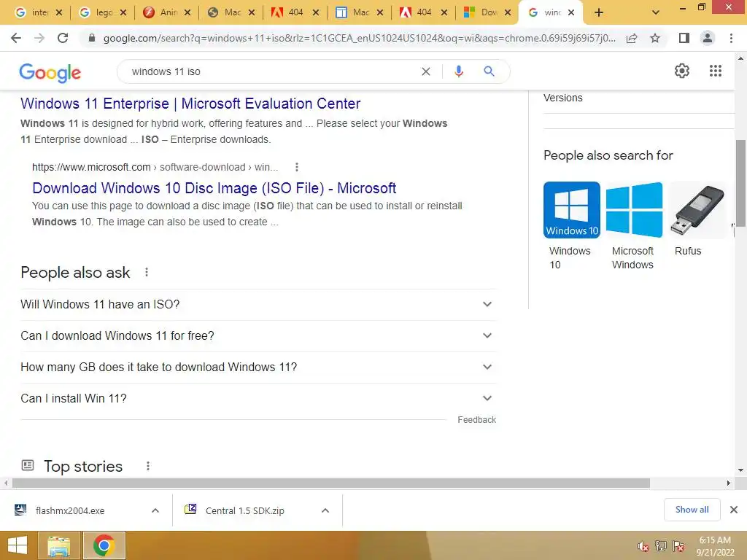The width and height of the screenshot is (747, 560).
Task: Click the Feedback link
Action: point(476,419)
